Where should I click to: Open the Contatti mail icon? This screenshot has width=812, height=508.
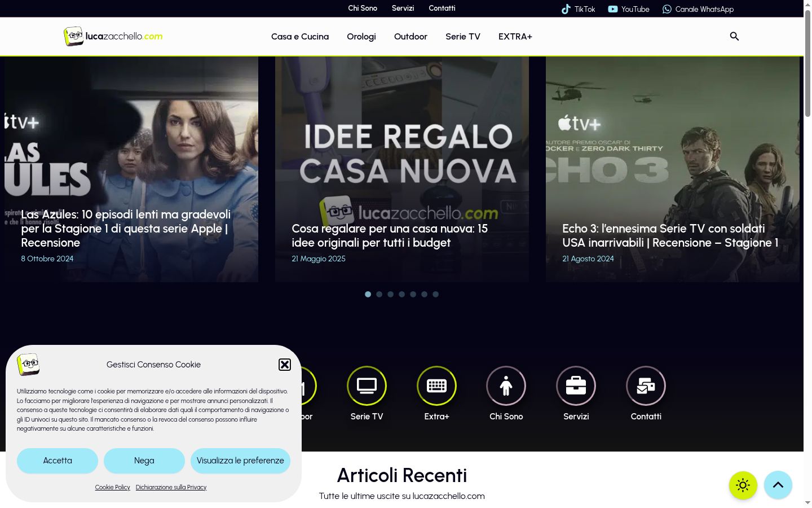[646, 386]
